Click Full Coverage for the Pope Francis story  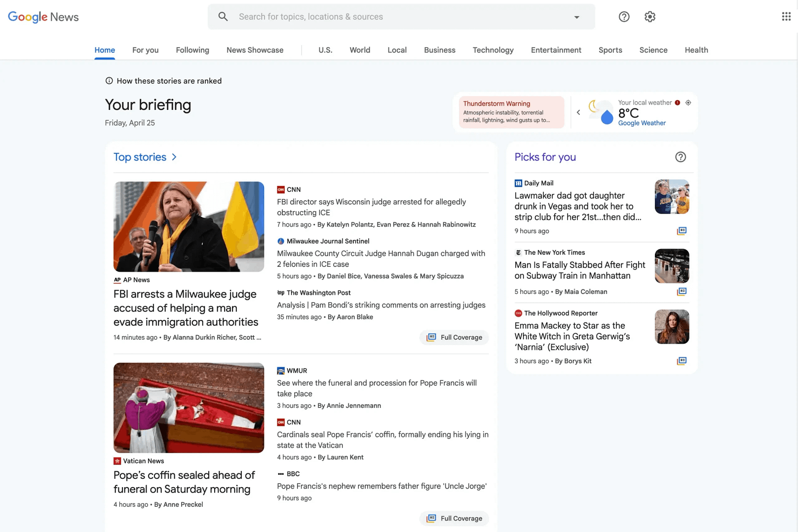(454, 518)
